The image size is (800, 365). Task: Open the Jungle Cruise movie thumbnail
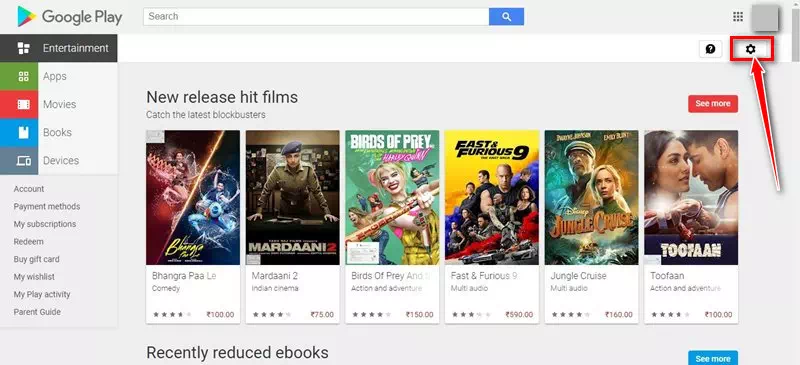(x=591, y=197)
